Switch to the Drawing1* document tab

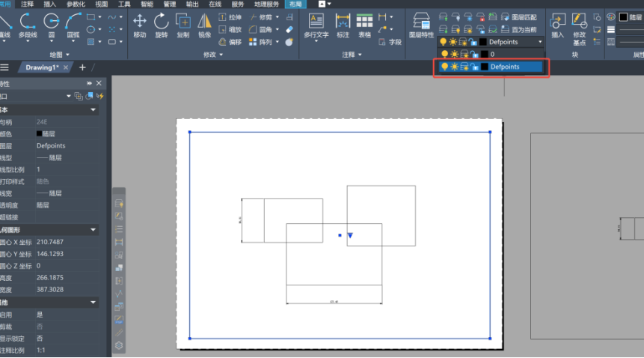(x=42, y=67)
